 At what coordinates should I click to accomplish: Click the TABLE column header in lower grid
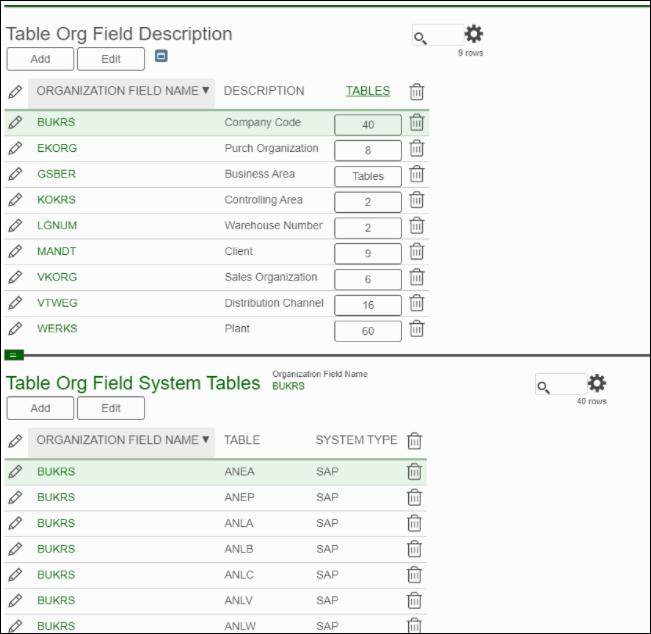tap(242, 440)
